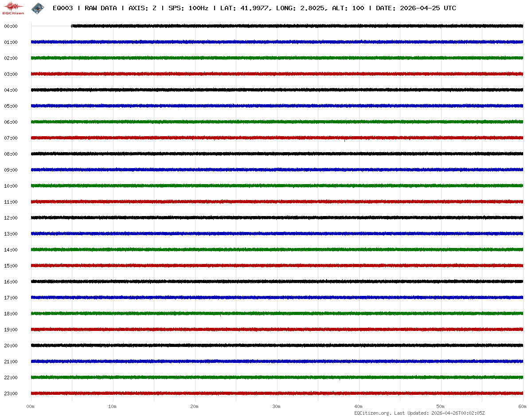Select the 07:00 hour label
Image resolution: width=532 pixels, height=417 pixels.
pos(11,138)
